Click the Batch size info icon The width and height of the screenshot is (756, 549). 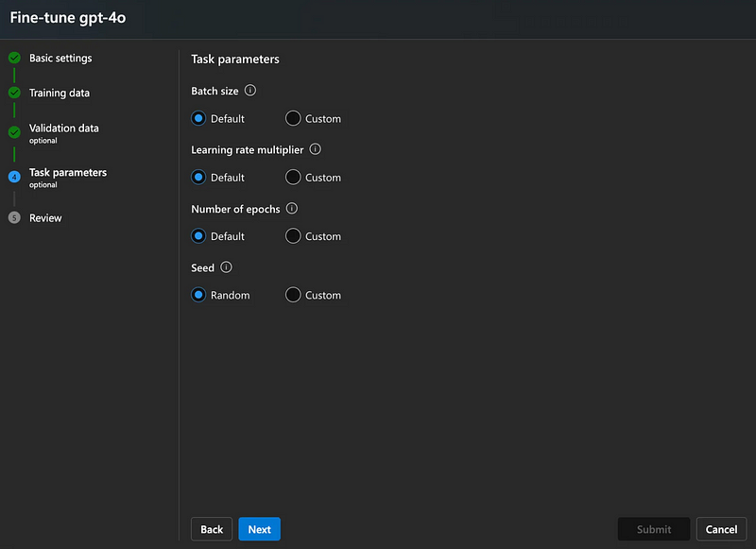[250, 90]
